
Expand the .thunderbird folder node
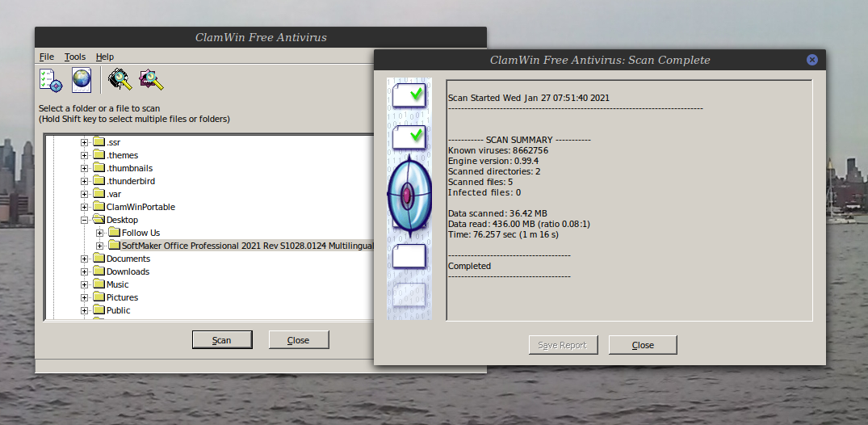point(84,181)
